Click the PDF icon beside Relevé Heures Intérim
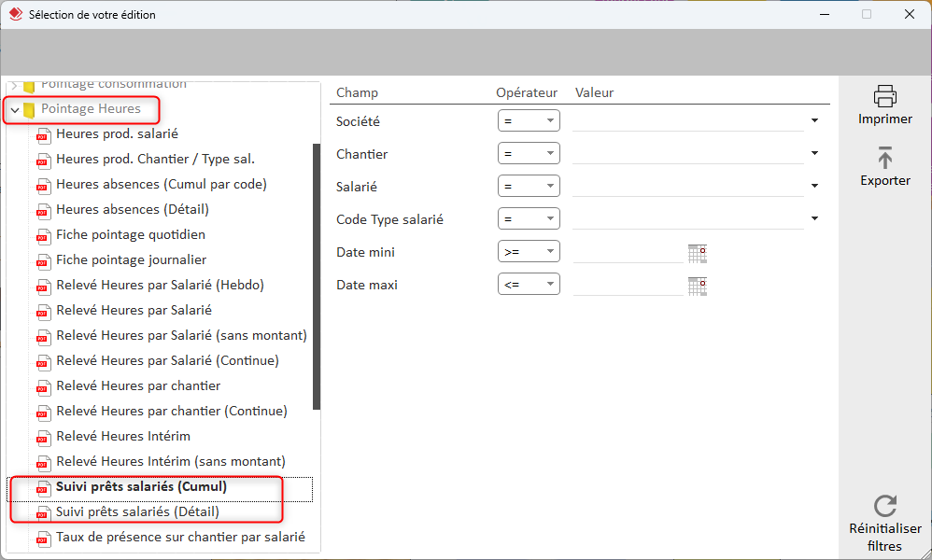 click(42, 437)
